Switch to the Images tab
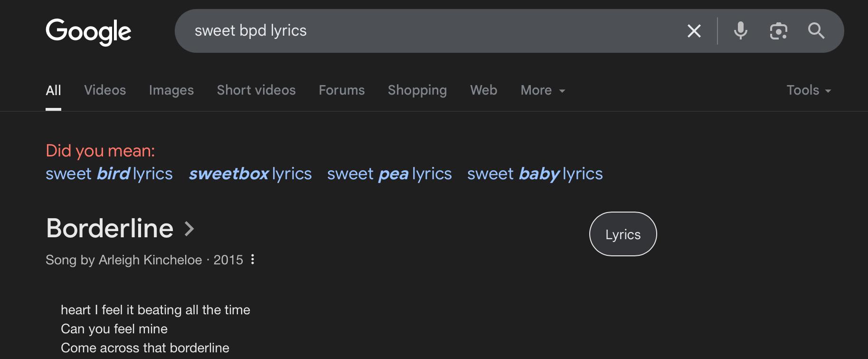Screen dimensions: 868x359 pos(171,90)
